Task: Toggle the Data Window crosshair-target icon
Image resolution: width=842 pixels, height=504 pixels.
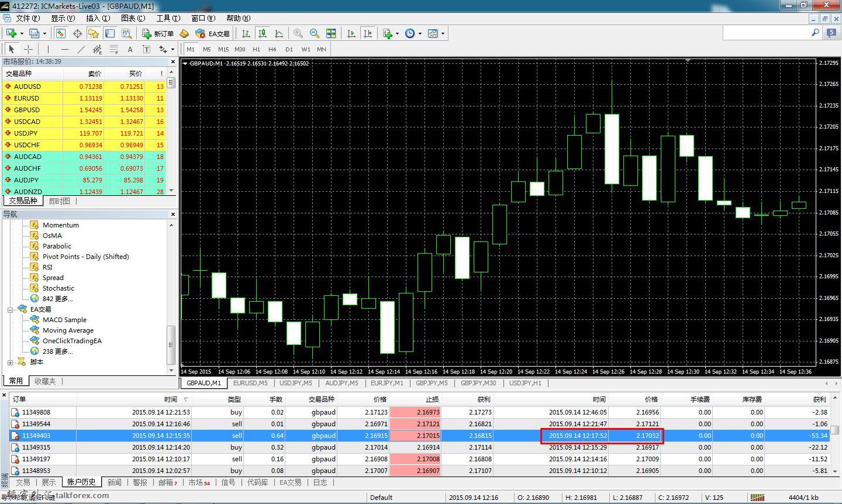Action: 77,33
